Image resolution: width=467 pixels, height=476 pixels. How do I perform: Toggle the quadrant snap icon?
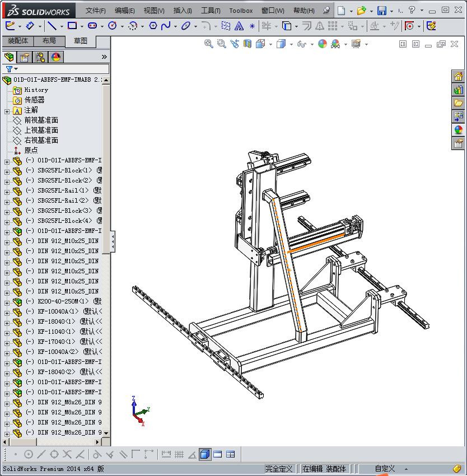point(54,455)
